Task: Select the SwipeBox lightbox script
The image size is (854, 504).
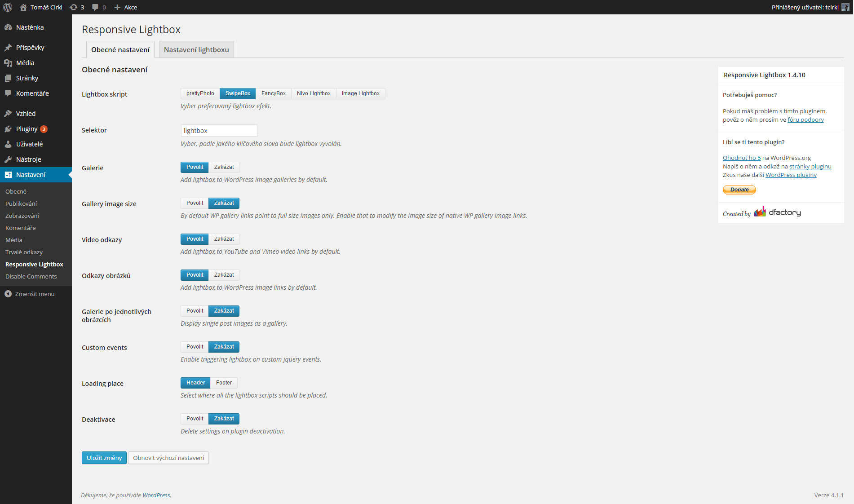Action: point(238,93)
